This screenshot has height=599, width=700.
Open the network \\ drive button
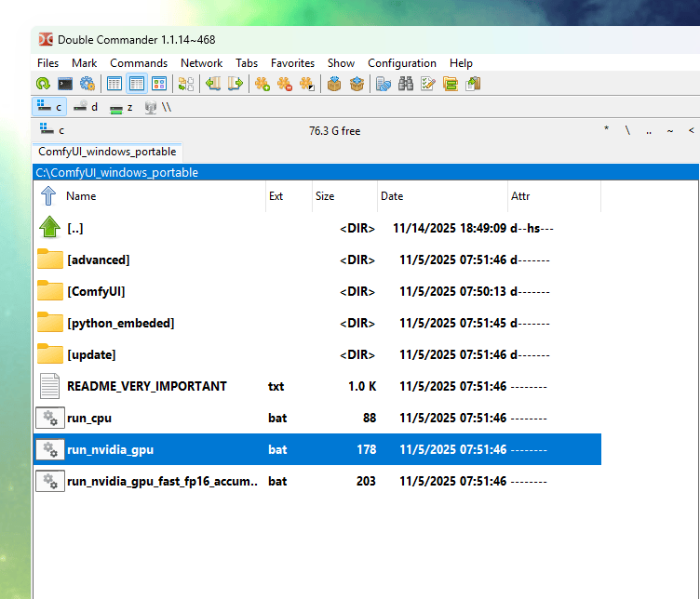click(158, 107)
